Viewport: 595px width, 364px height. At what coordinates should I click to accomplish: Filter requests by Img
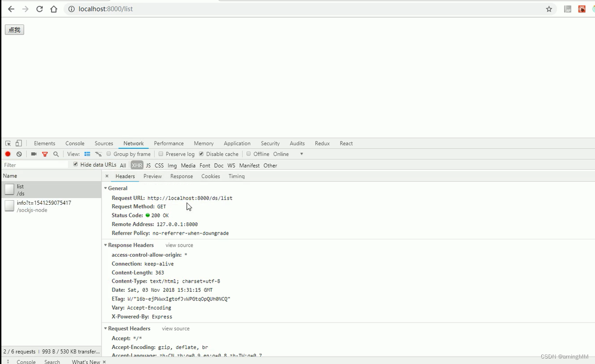coord(172,166)
